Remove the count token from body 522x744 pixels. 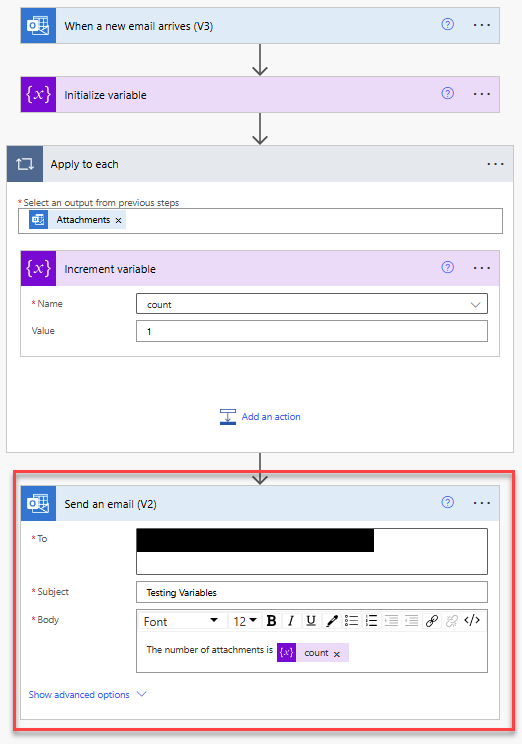tap(337, 654)
